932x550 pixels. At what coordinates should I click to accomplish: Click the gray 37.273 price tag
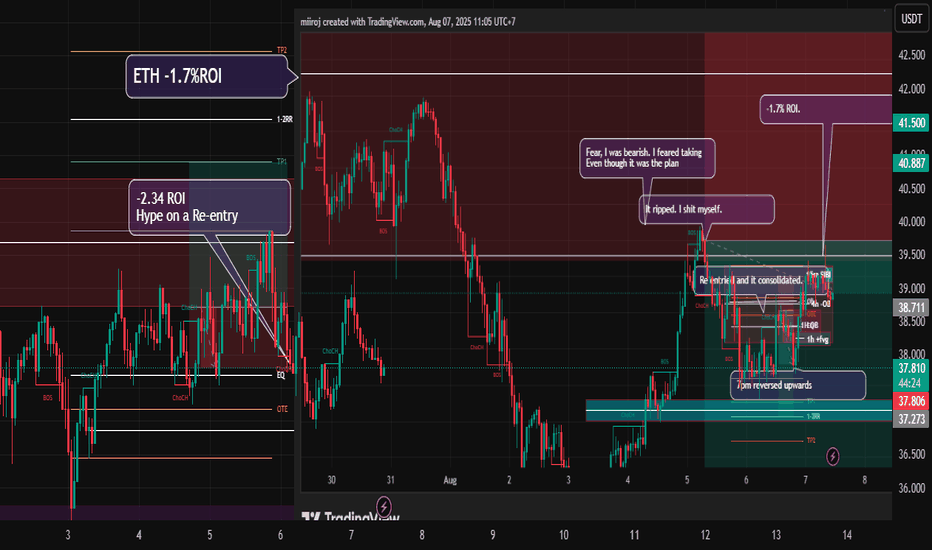coord(911,419)
